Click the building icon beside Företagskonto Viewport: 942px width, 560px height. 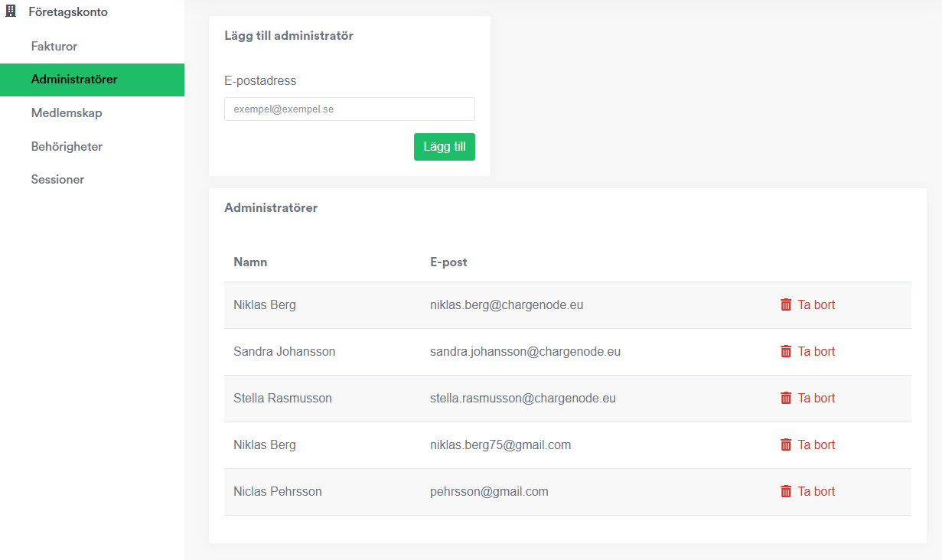[x=11, y=12]
